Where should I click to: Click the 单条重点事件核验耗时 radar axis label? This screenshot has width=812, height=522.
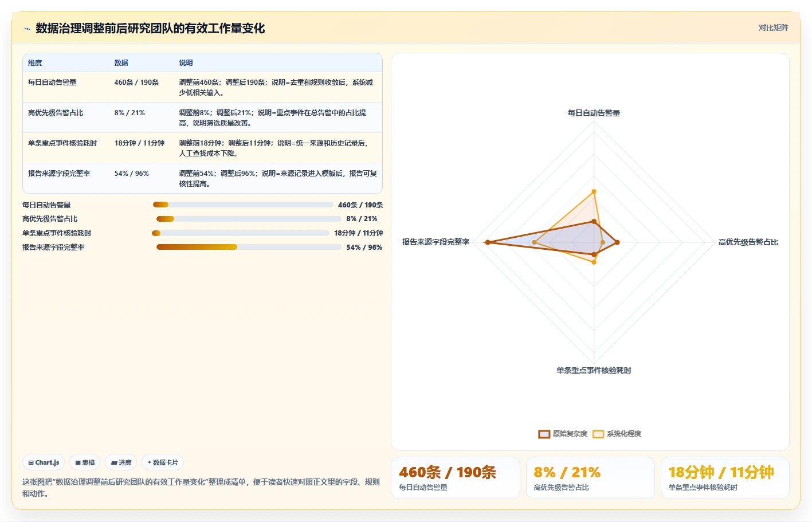[594, 370]
